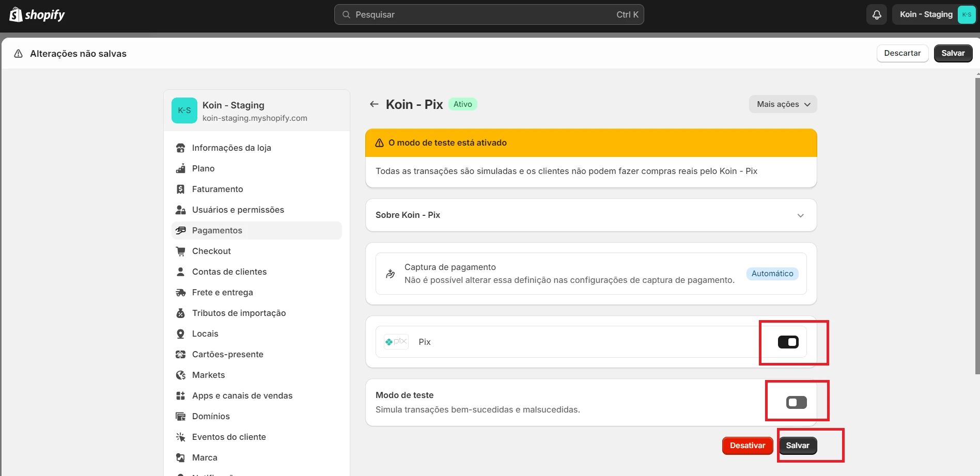Click into the Pesquisar search field
The height and width of the screenshot is (476, 980).
coord(489,14)
